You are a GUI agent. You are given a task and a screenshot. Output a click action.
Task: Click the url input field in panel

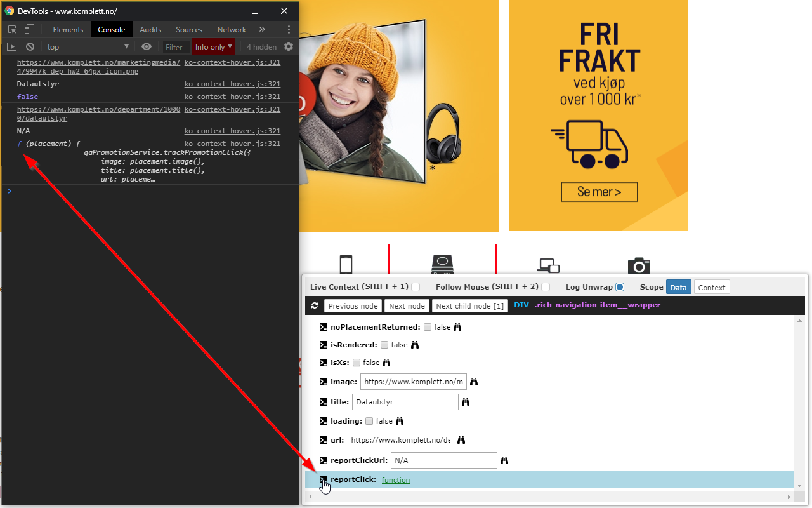tap(401, 440)
